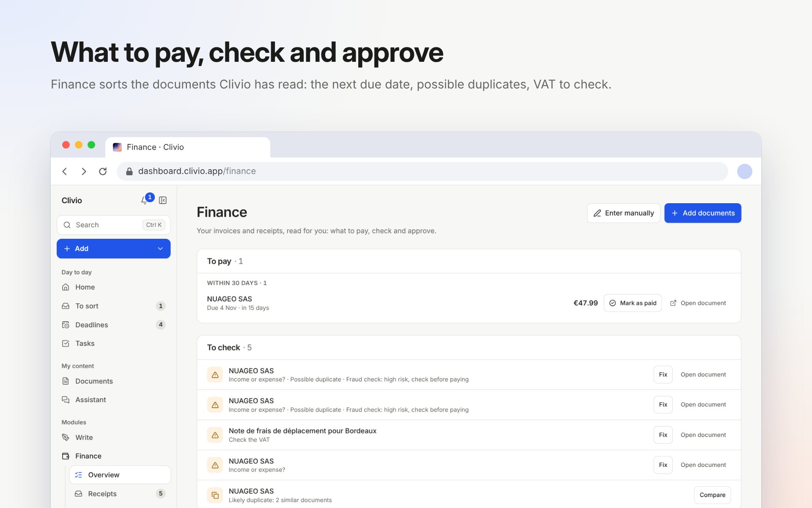Click the warning icon for Note de frais row
The image size is (812, 508).
click(215, 435)
